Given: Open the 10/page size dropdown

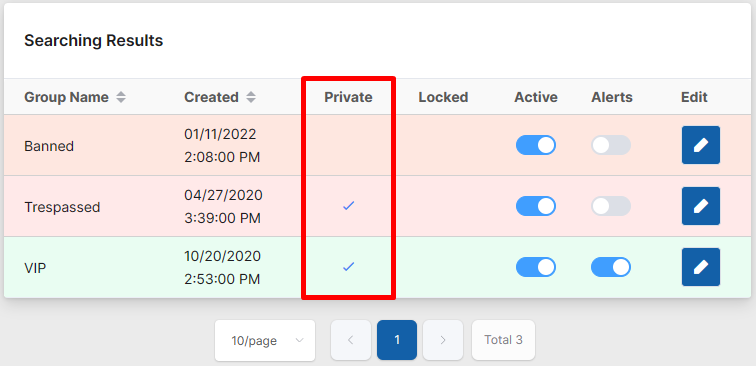Looking at the screenshot, I should pyautogui.click(x=265, y=340).
